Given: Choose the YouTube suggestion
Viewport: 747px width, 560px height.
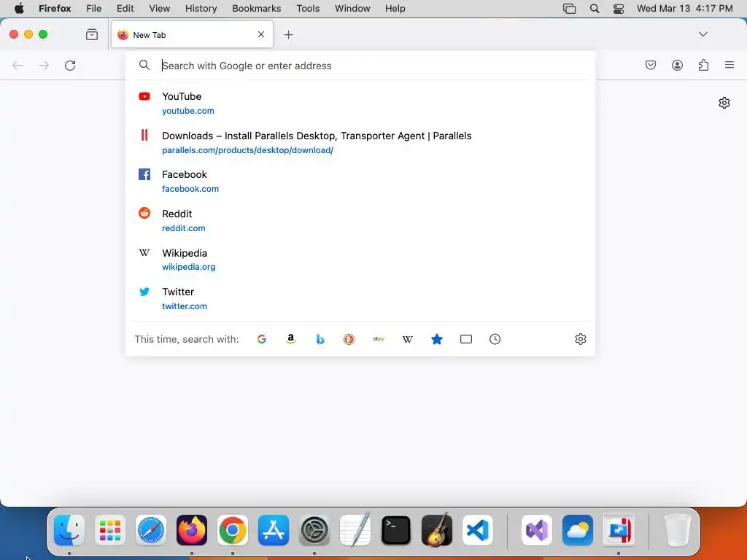Looking at the screenshot, I should click(x=360, y=103).
